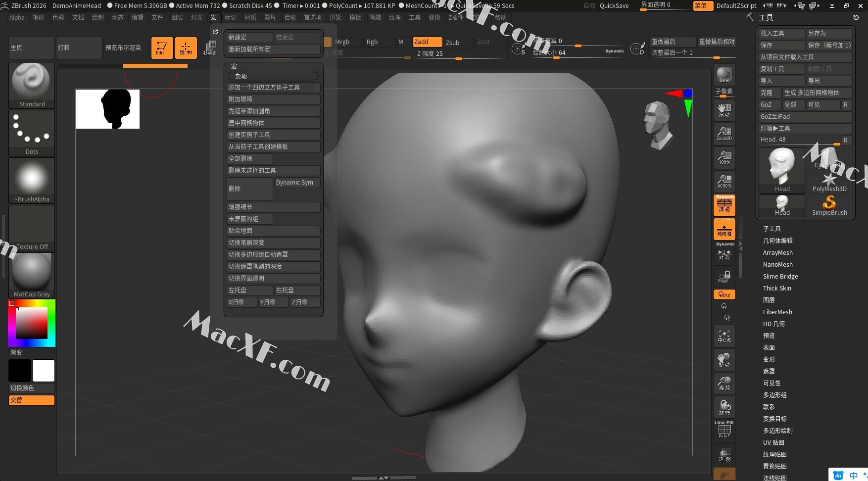Toggle 对称 local symmetry
Screen dimensions: 868x481
click(724, 252)
